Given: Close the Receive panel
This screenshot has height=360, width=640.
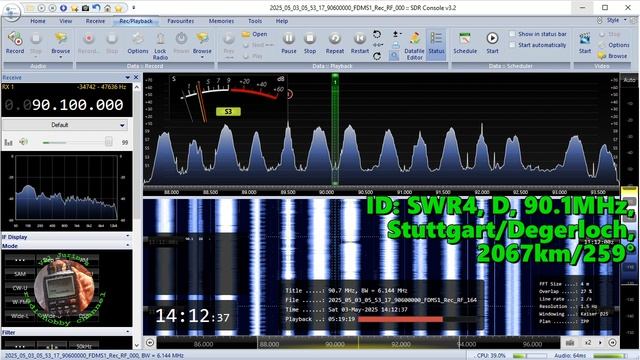Looking at the screenshot, I should 136,77.
